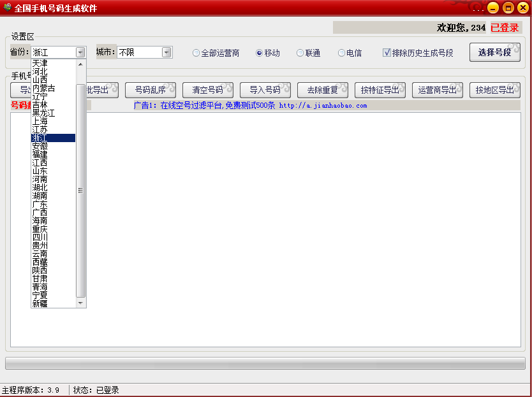This screenshot has height=397, width=532.
Task: Pick 江苏 from the list
Action: pos(54,129)
